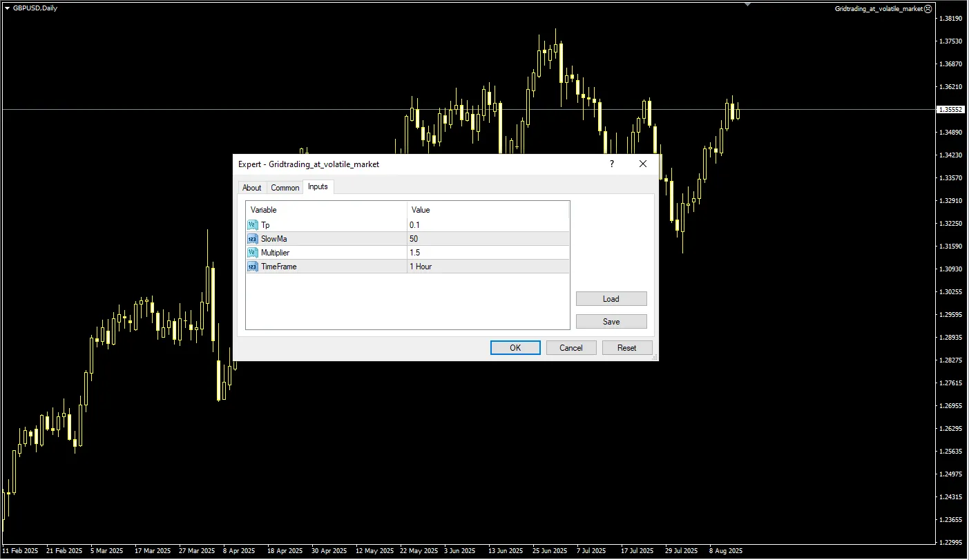The height and width of the screenshot is (560, 969).
Task: Click the TimeFrame integer type icon
Action: (253, 267)
